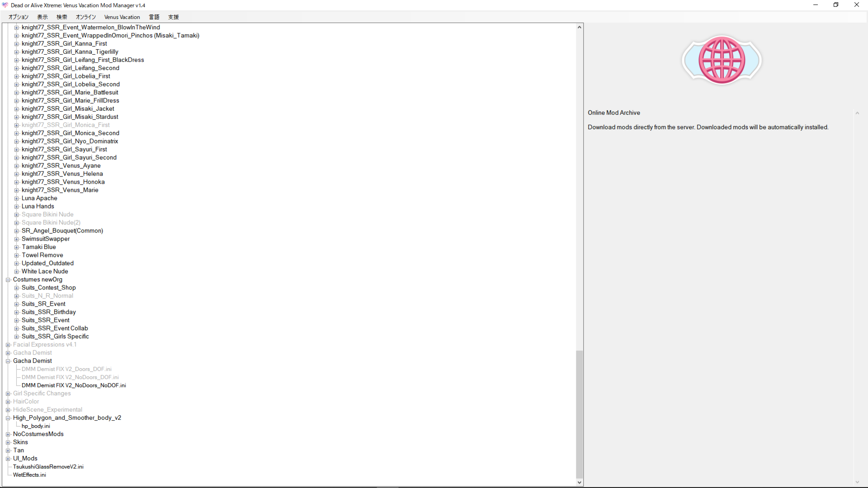868x488 pixels.
Task: Select the HideScene_Experimental item
Action: click(x=47, y=410)
